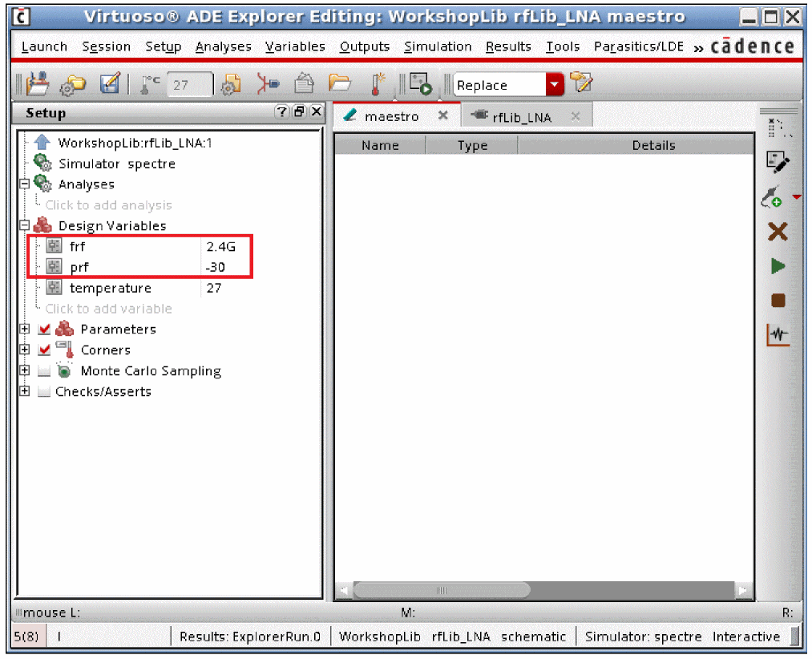812x659 pixels.
Task: Click the pencil notepad icon beside Replace
Action: point(581,83)
